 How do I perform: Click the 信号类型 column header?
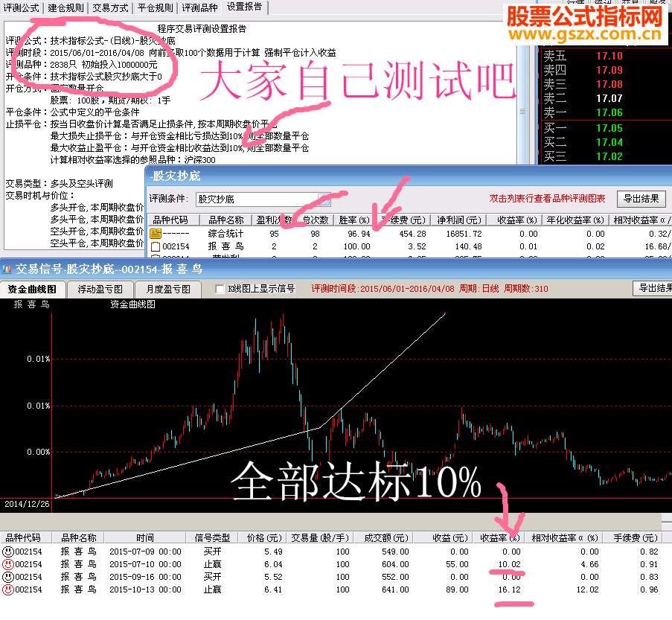pyautogui.click(x=212, y=537)
